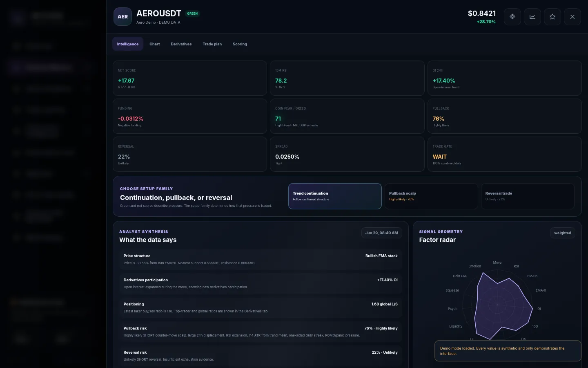Viewport: 588px width, 368px height.
Task: Open the Derivatives tab
Action: click(181, 44)
